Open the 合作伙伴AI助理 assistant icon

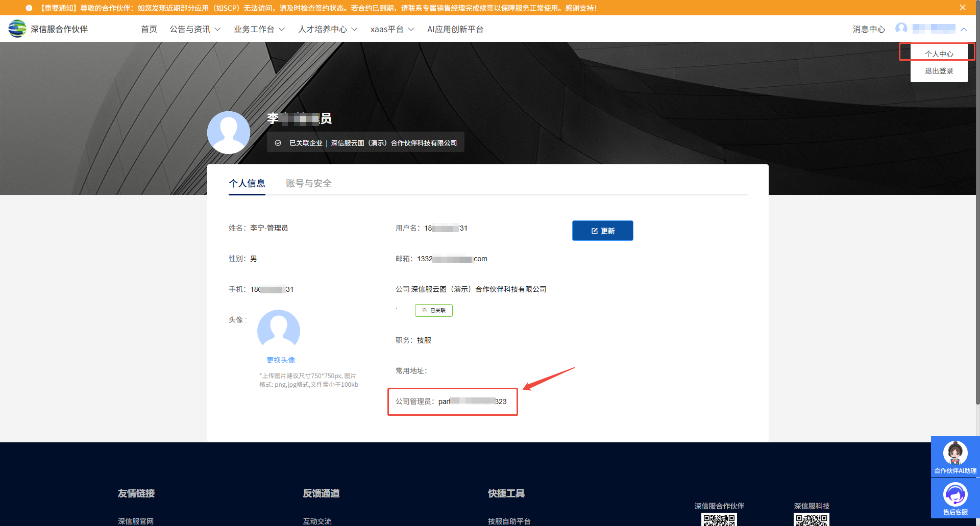(955, 456)
